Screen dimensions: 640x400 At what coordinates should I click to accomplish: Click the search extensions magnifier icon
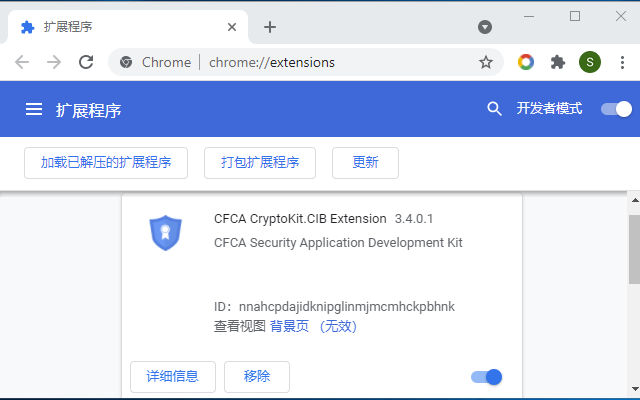(494, 109)
